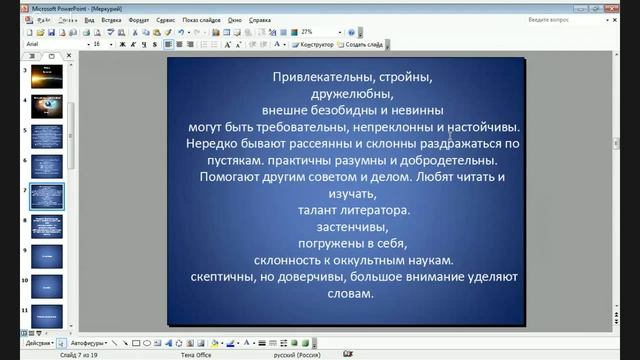Viewport: 640px width, 360px height.
Task: Toggle bold formatting (Ж)
Action: 122,44
